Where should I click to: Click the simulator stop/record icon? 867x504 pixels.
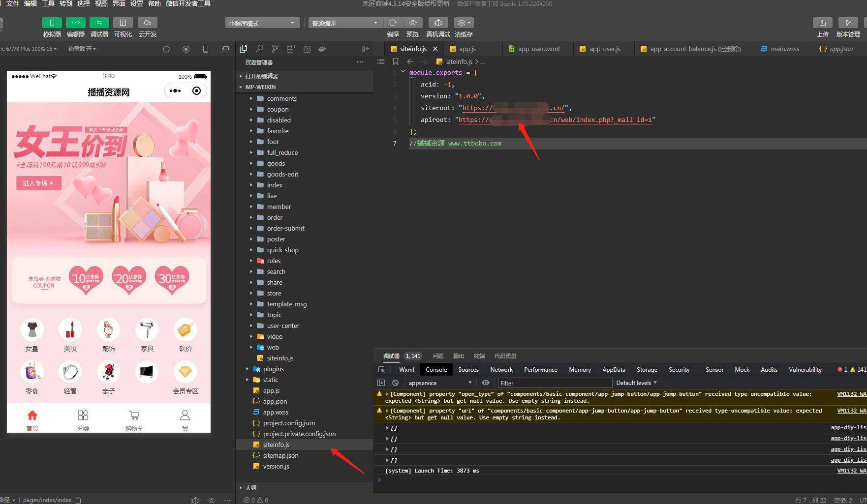coord(186,49)
